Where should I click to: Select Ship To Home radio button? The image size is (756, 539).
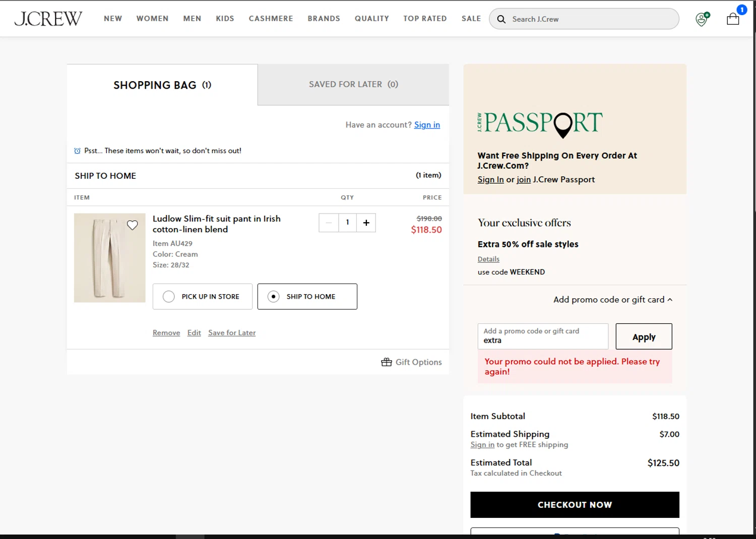coord(274,297)
